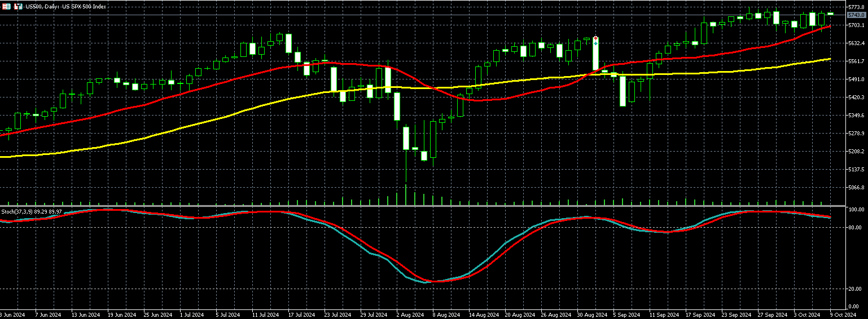The height and width of the screenshot is (319, 868).
Task: Click the 3 Oct 2024 date label
Action: pos(807,314)
